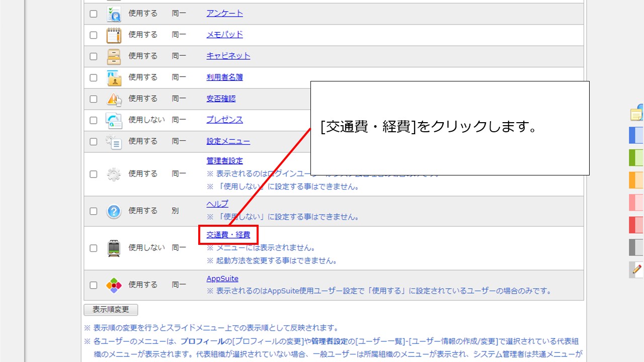Open the キャビネット link
Image resolution: width=644 pixels, height=362 pixels.
click(228, 56)
